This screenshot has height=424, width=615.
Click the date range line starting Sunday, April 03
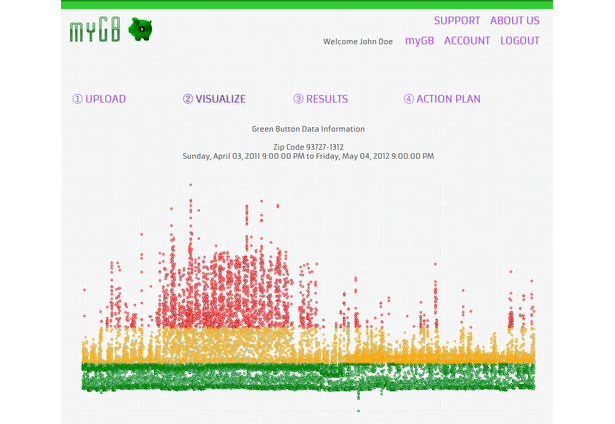pyautogui.click(x=308, y=156)
